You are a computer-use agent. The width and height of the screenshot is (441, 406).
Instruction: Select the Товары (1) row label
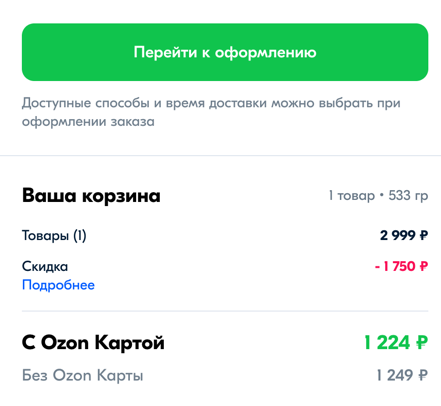pyautogui.click(x=54, y=236)
